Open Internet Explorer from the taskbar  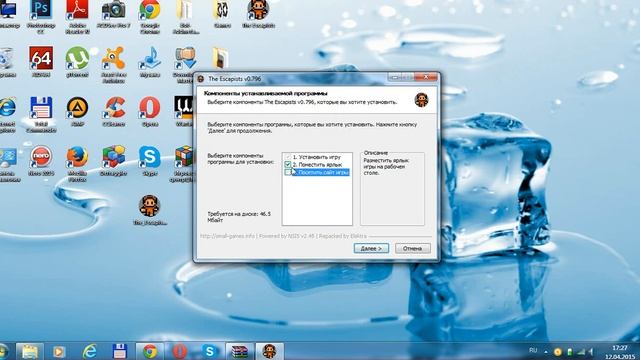(89, 351)
